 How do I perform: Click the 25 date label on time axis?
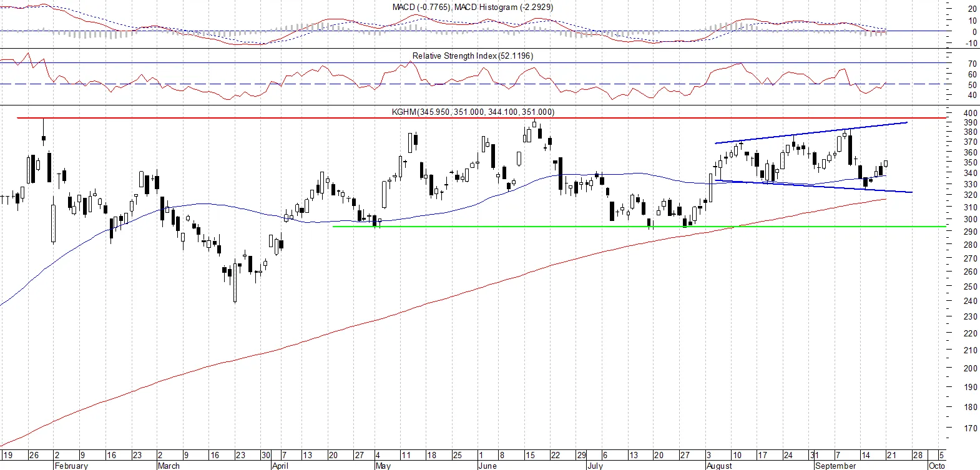coord(458,455)
